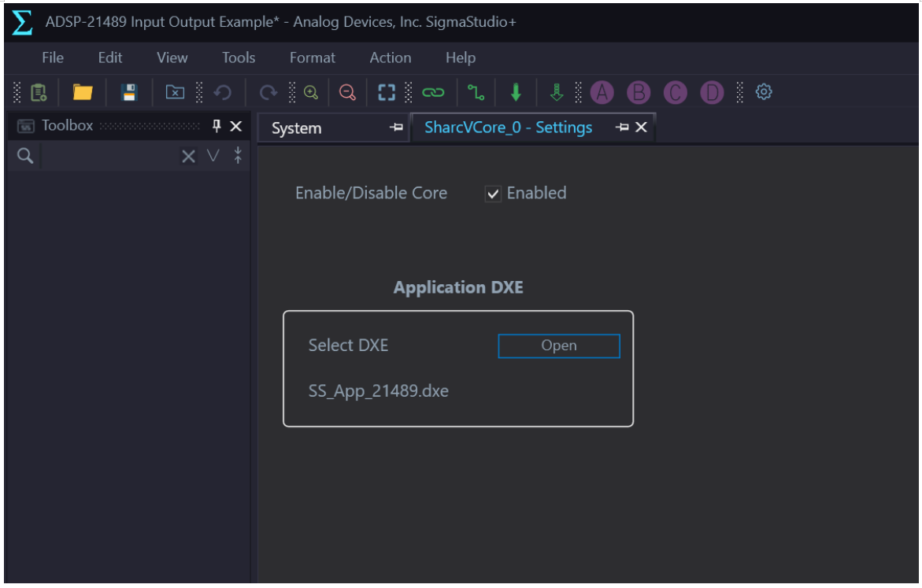This screenshot has width=922, height=588.
Task: Collapse all Toolbox items with arrows icon
Action: (238, 155)
